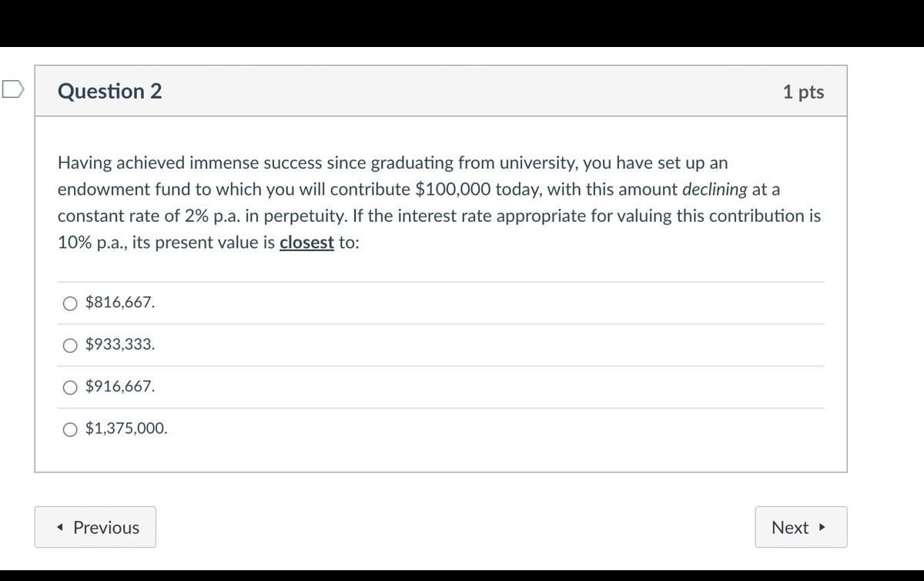
Task: Click the right arrow on the Next button
Action: pyautogui.click(x=821, y=527)
